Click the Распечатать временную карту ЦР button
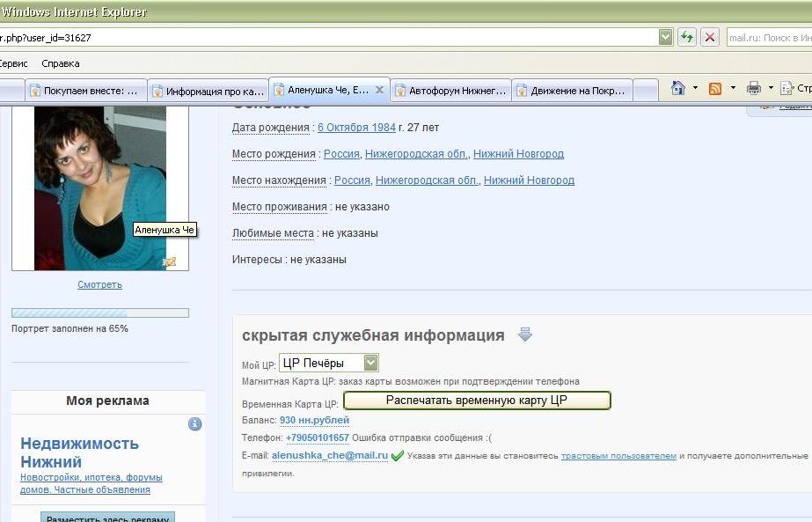Screen dimensions: 812x522 point(477,401)
